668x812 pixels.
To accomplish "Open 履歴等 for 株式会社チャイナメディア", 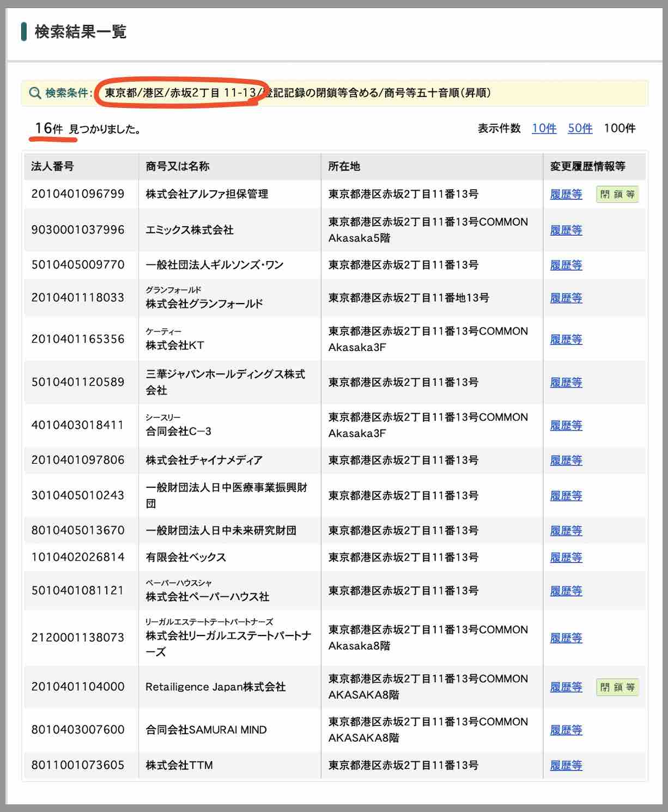I will [x=566, y=459].
